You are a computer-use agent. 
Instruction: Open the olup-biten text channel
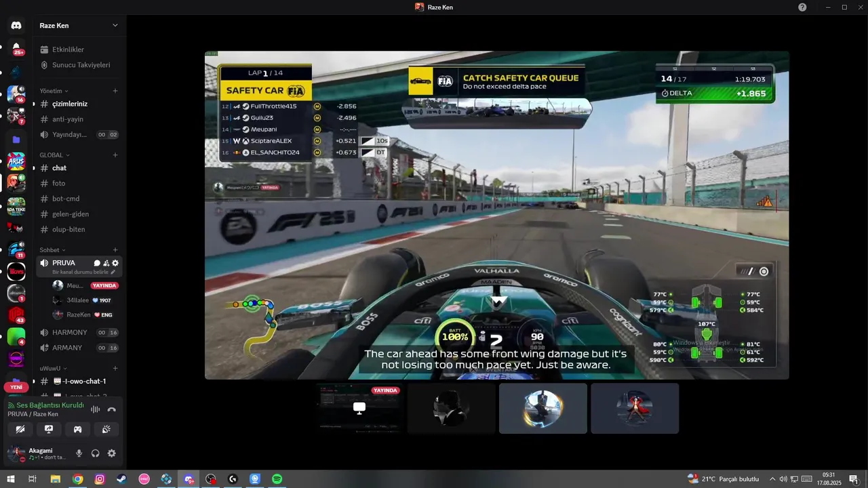pos(80,229)
